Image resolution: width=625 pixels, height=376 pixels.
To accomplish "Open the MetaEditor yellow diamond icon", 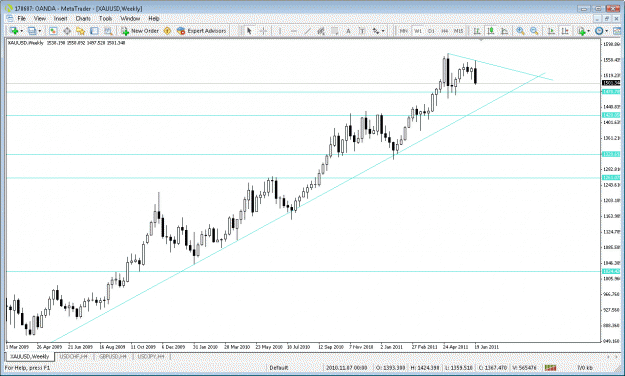I will click(x=167, y=31).
